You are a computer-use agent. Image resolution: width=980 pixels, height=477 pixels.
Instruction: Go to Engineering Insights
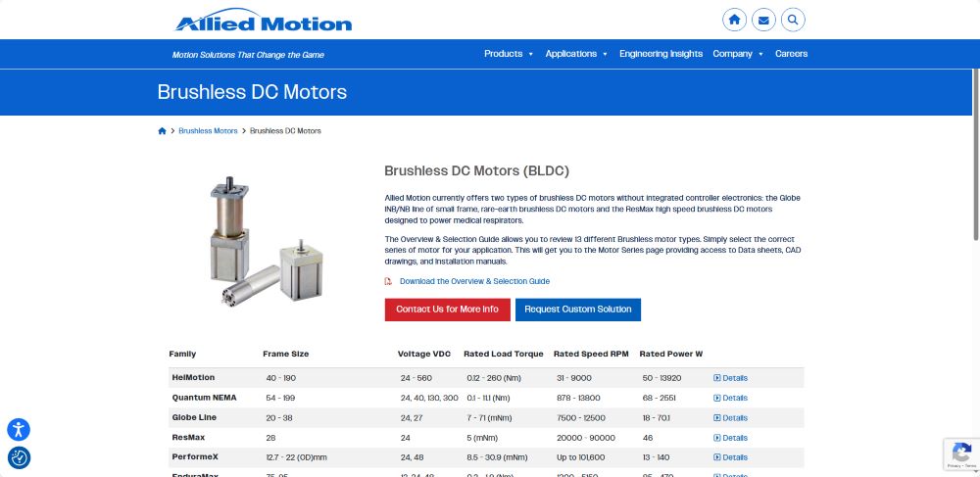[x=661, y=54]
